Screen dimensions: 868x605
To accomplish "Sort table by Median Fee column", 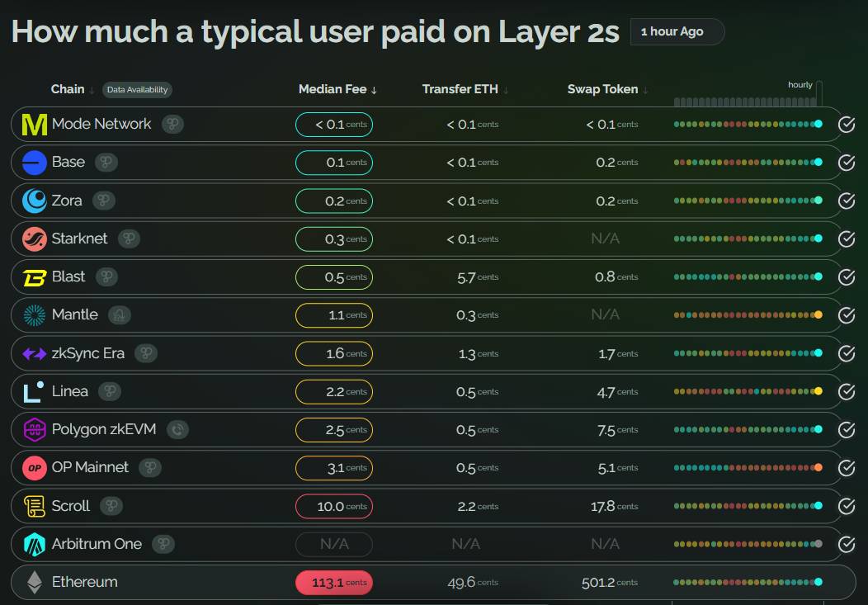I will pos(337,89).
